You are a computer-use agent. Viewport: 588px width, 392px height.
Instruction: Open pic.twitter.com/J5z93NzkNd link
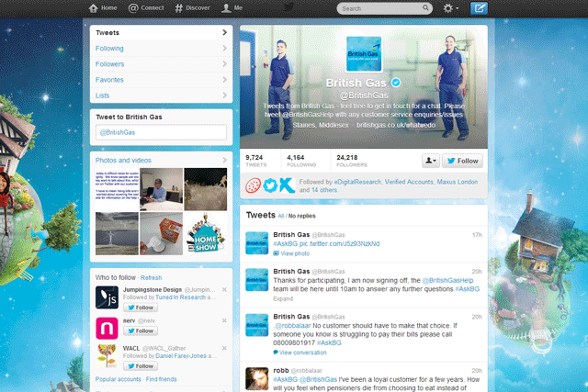[x=339, y=243]
